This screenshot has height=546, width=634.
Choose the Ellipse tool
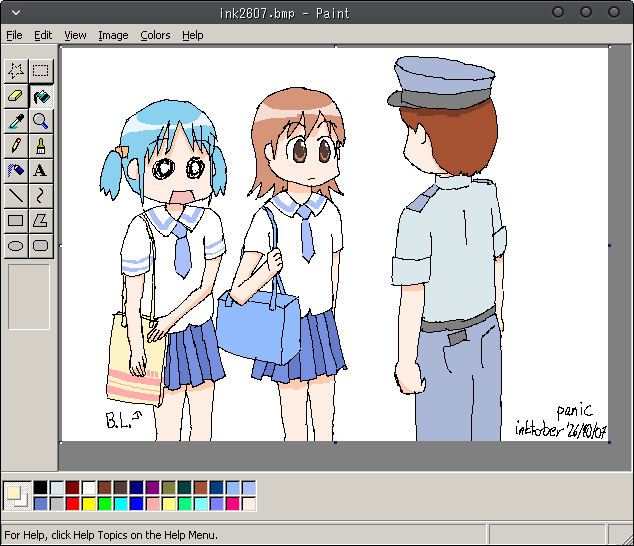(16, 245)
